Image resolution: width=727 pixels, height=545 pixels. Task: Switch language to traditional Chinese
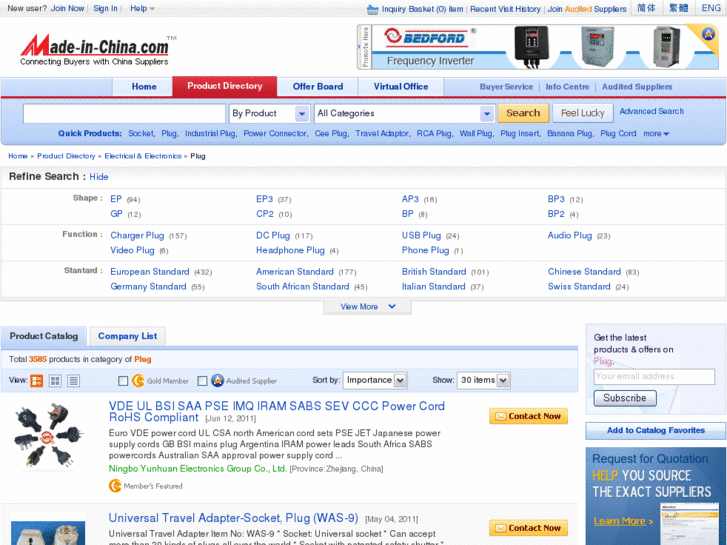(x=679, y=8)
